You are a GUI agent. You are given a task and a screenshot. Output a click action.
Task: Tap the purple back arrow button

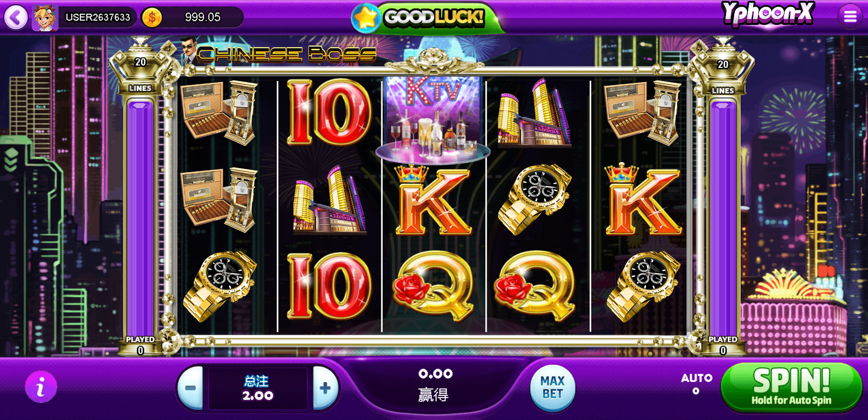[16, 17]
